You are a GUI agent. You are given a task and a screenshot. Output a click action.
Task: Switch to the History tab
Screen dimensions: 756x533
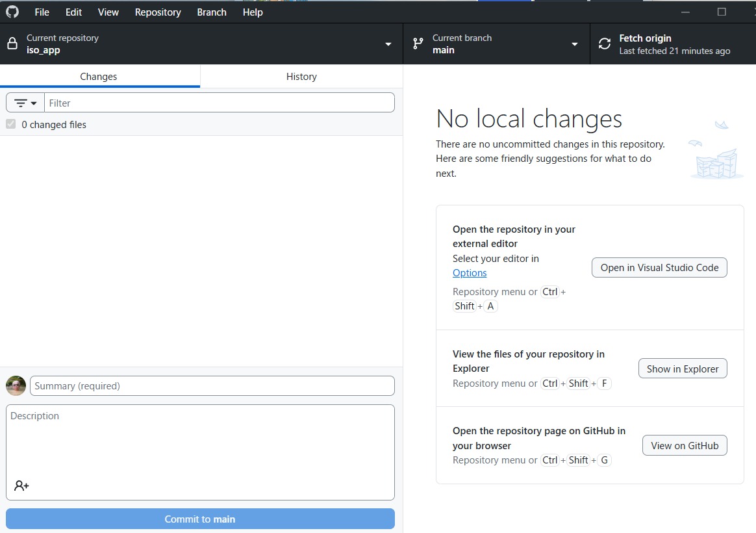(301, 77)
